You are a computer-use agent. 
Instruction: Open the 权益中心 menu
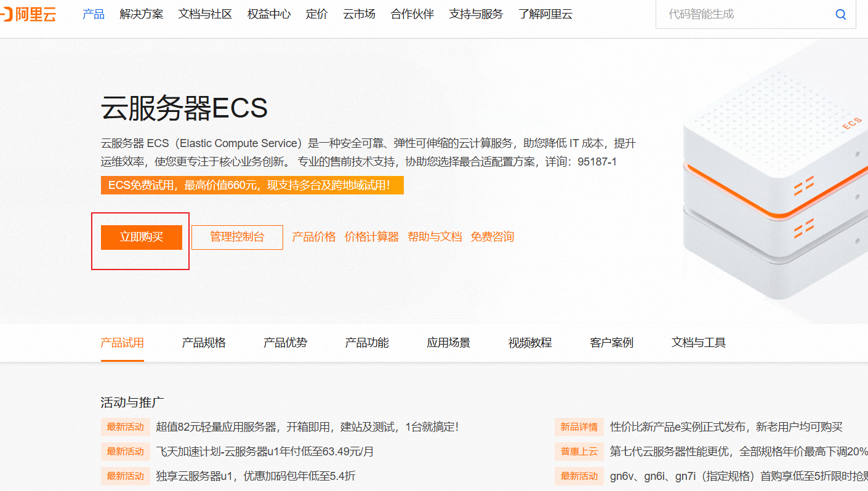click(x=269, y=14)
